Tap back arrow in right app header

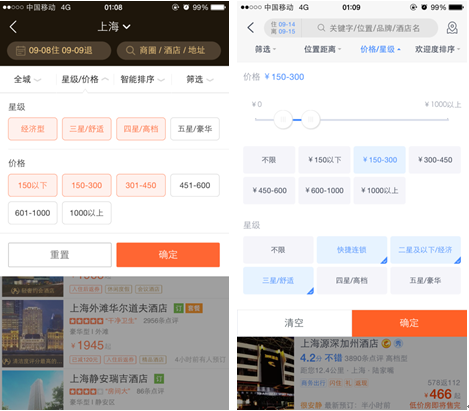(x=251, y=28)
